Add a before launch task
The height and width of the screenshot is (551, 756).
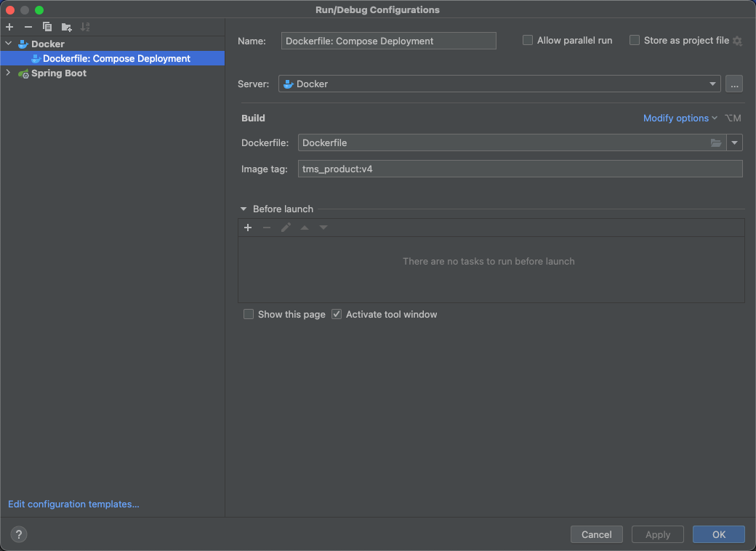tap(248, 228)
